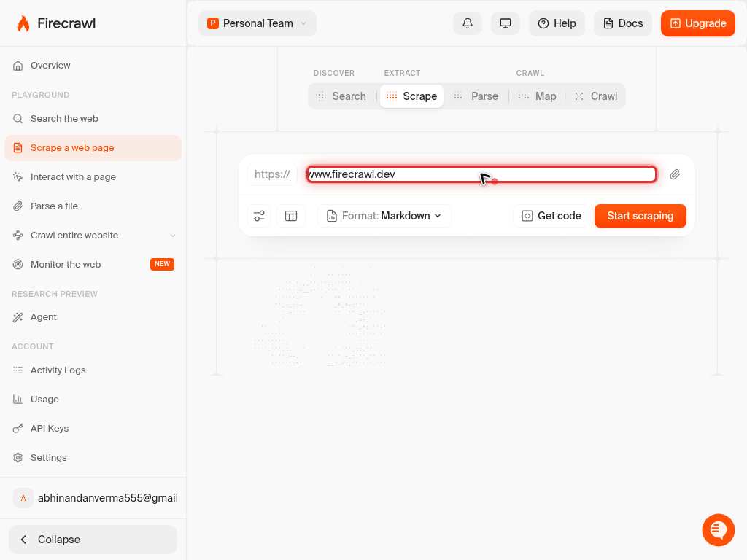Screen dimensions: 747x560
Task: Click the Crawl entire website node icon
Action: click(x=18, y=236)
